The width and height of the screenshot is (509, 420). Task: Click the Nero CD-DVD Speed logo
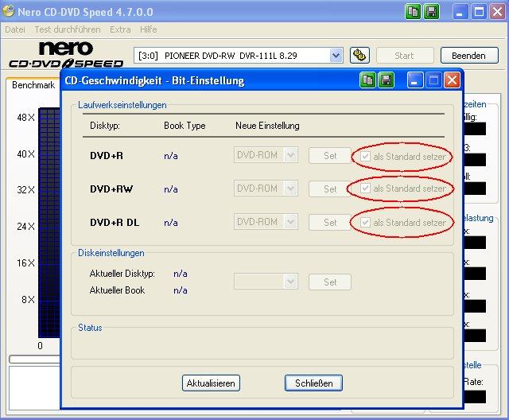tap(66, 54)
